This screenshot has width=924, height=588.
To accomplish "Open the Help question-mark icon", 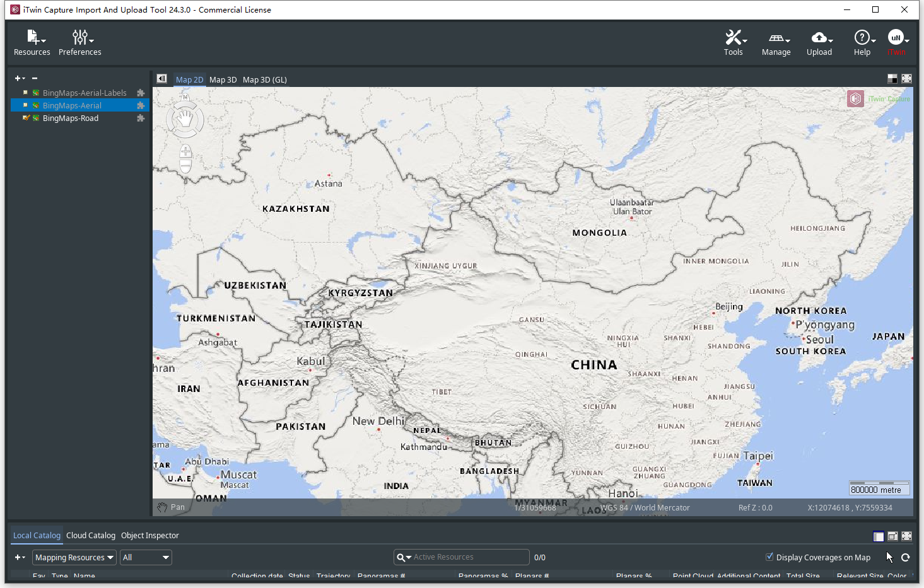I will click(862, 37).
